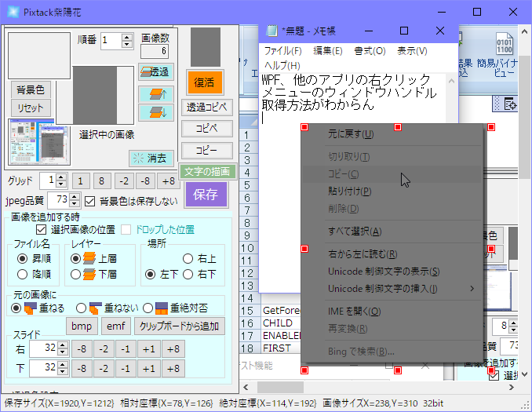
Task: Select 昇順 file name radio button
Action: click(x=23, y=259)
